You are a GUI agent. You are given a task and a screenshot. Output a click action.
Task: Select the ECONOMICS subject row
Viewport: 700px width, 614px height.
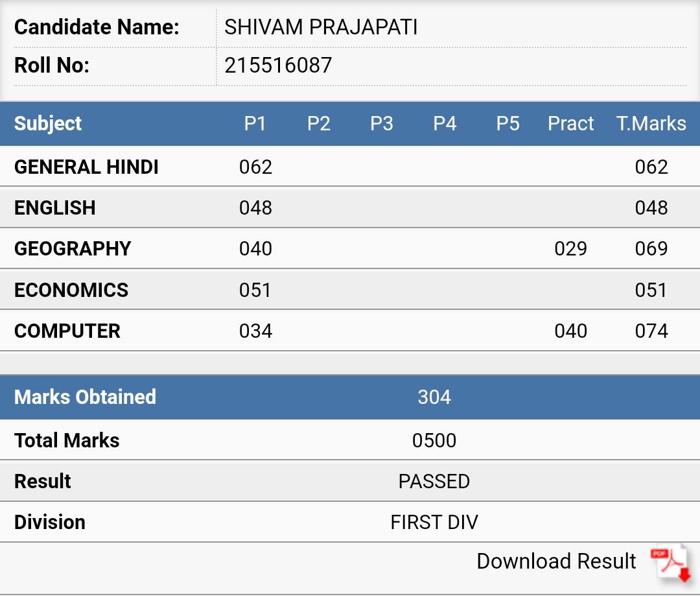350,290
